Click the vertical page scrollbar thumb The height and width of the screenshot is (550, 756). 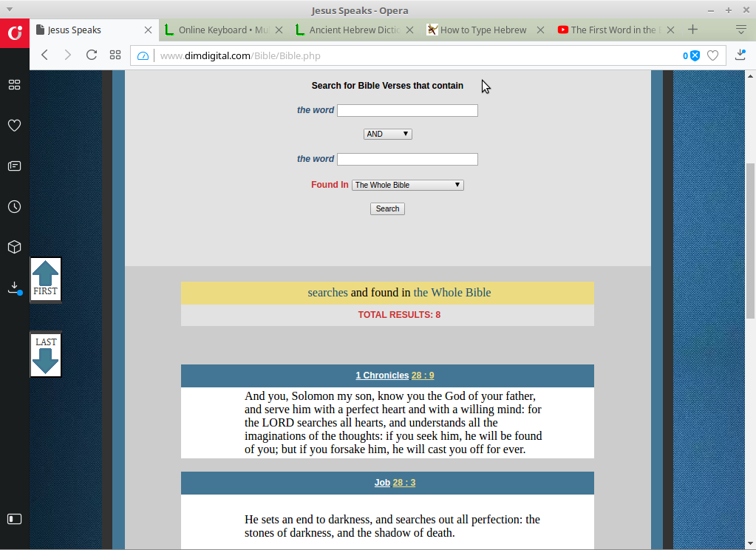(750, 240)
